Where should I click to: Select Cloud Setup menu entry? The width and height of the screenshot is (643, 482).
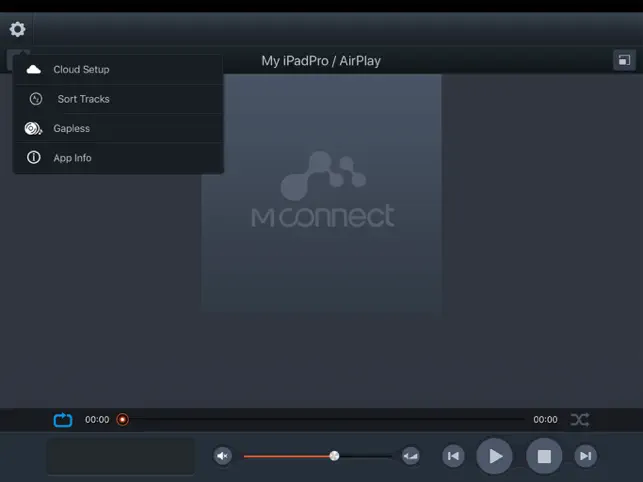coord(119,69)
